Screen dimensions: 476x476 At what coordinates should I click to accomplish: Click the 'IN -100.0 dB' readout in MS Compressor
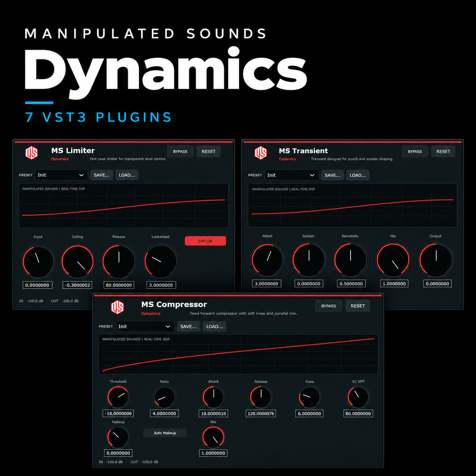pyautogui.click(x=111, y=462)
